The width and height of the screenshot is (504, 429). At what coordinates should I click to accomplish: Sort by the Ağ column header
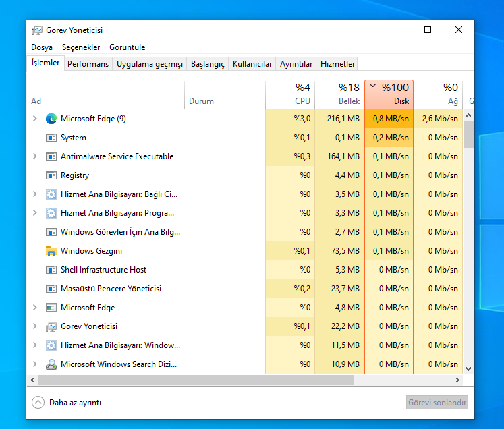click(x=438, y=94)
